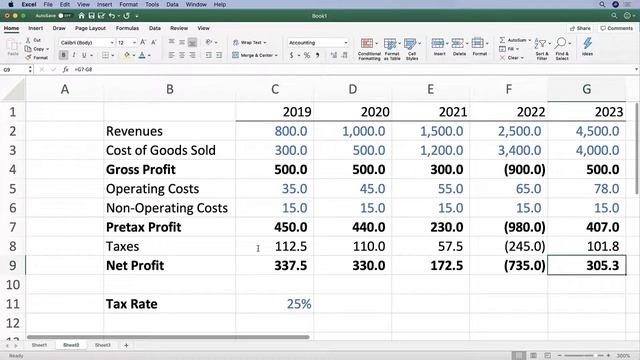
Task: Open the Review ribbon tab
Action: pos(179,28)
